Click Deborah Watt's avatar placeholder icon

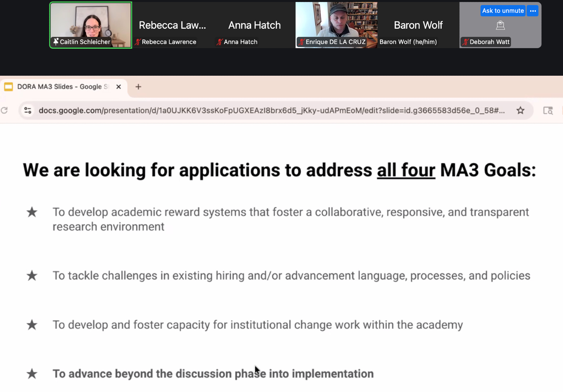click(x=500, y=25)
